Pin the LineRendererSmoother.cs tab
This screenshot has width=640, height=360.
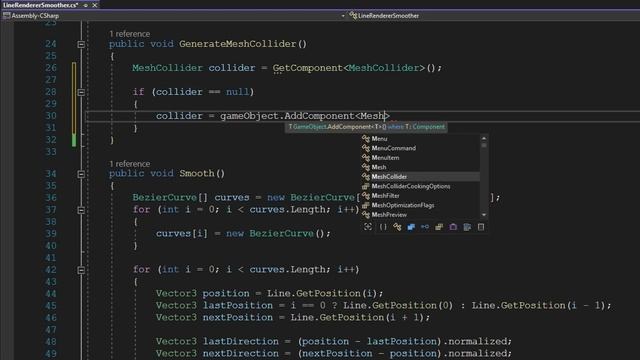86,5
